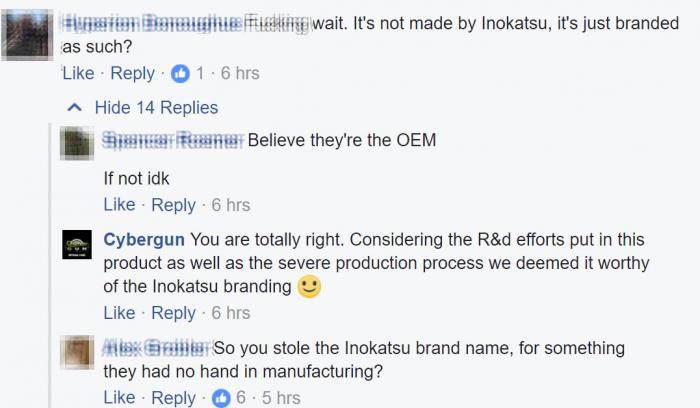Click the like reaction icon showing 6
700x408 pixels.
pos(222,398)
